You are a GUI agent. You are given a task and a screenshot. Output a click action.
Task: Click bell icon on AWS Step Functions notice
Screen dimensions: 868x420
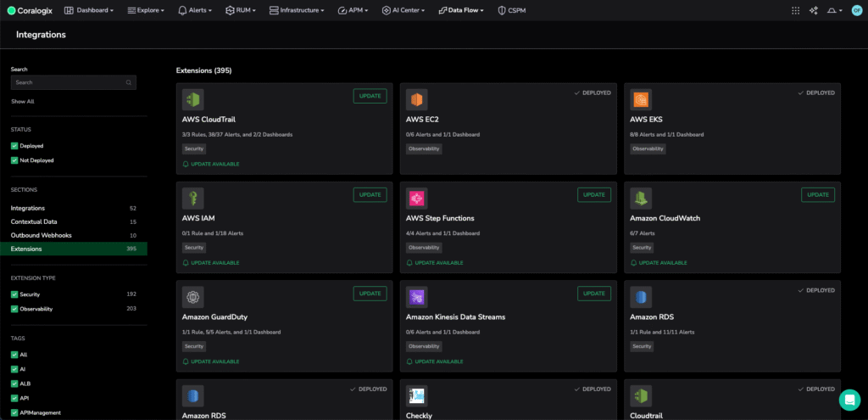point(409,263)
